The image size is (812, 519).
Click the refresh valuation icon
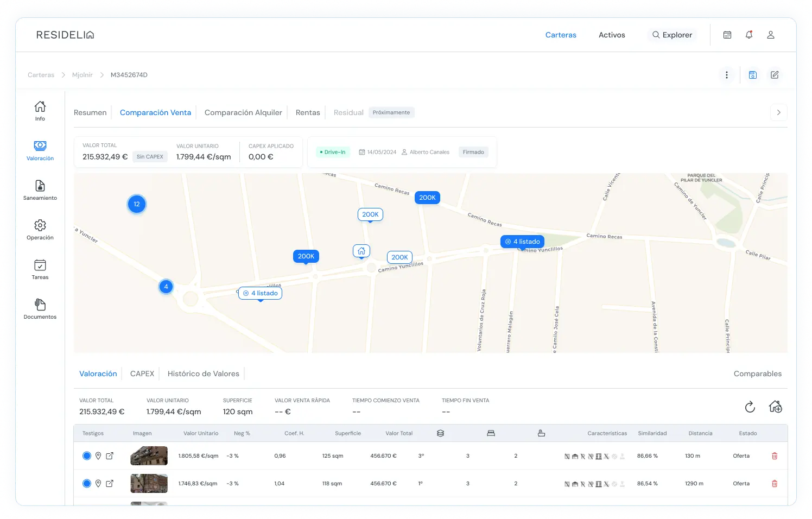coord(750,407)
